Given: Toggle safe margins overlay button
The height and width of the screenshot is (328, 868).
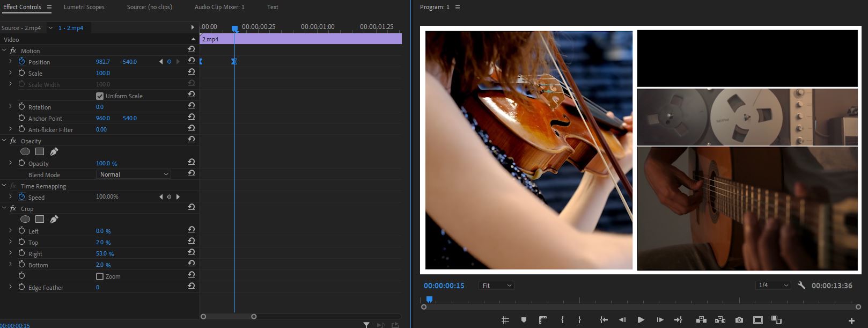Looking at the screenshot, I should [758, 320].
